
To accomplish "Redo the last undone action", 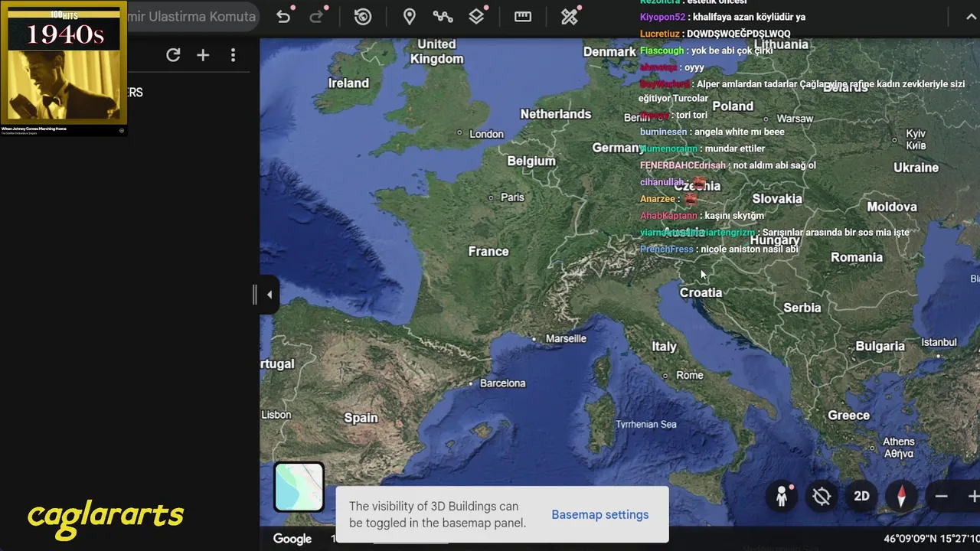I will [x=316, y=17].
